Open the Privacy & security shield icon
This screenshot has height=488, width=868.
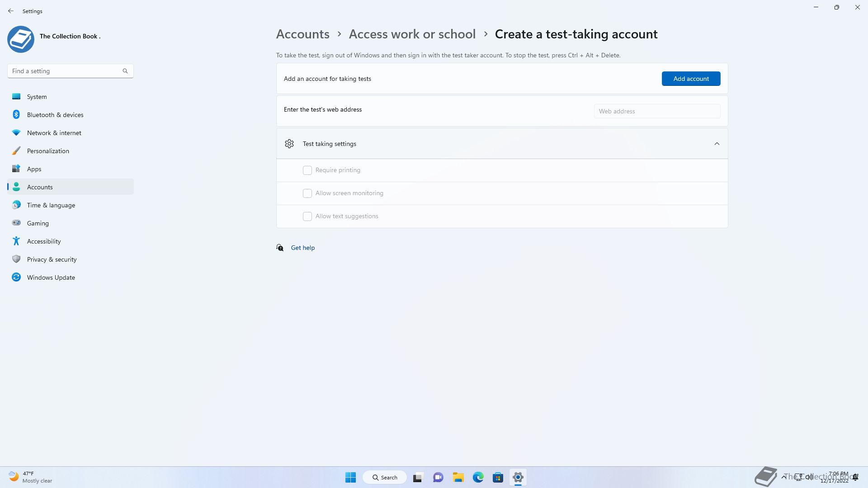tap(16, 259)
